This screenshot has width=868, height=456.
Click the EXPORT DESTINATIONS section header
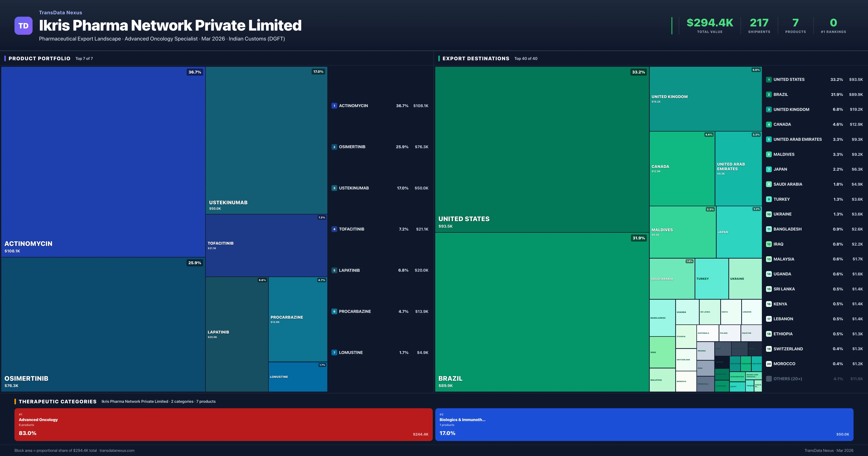[475, 58]
